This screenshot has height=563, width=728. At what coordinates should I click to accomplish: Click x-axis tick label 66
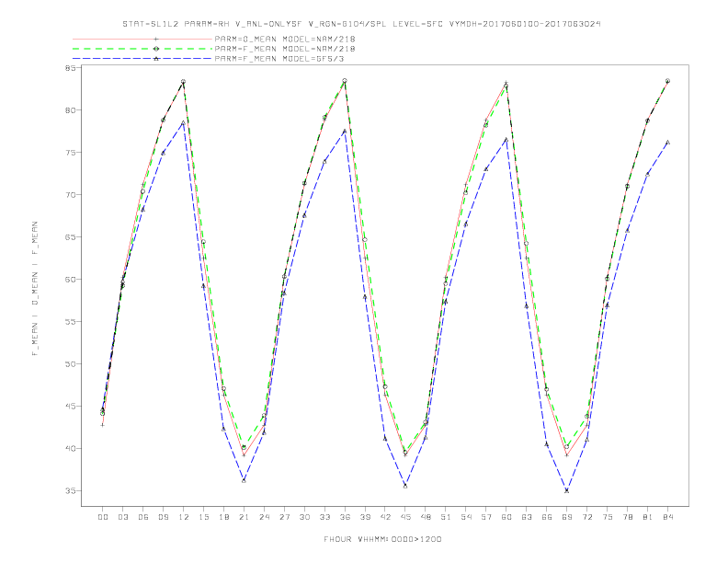coord(547,517)
